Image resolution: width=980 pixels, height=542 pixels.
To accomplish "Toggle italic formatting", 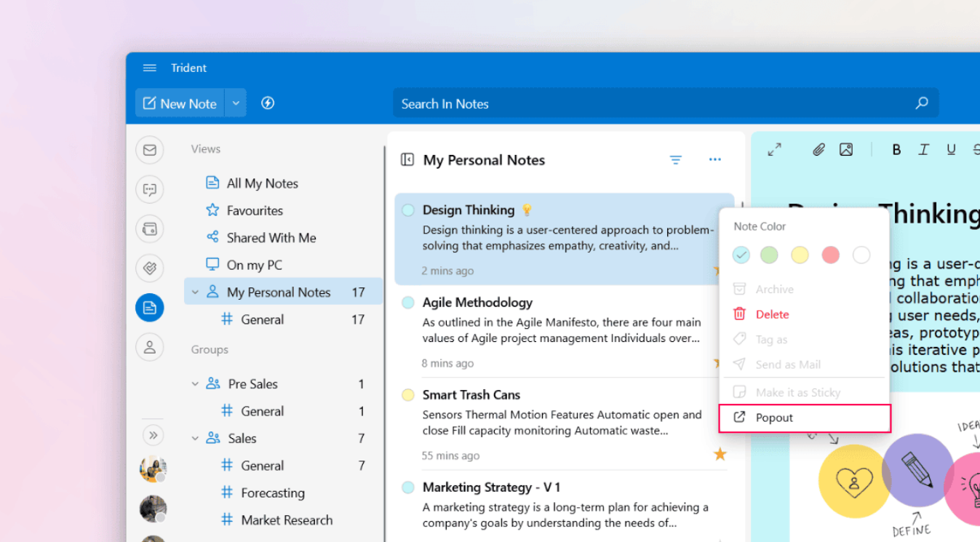I will pos(924,149).
